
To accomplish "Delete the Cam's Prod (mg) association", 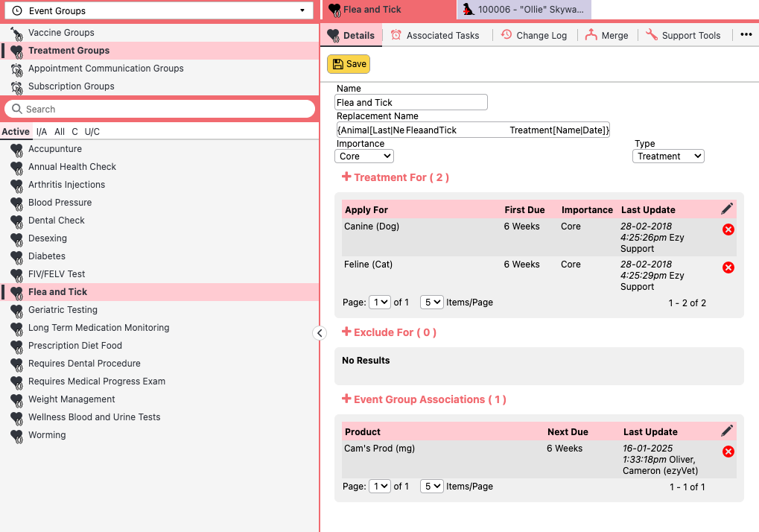I will [728, 452].
